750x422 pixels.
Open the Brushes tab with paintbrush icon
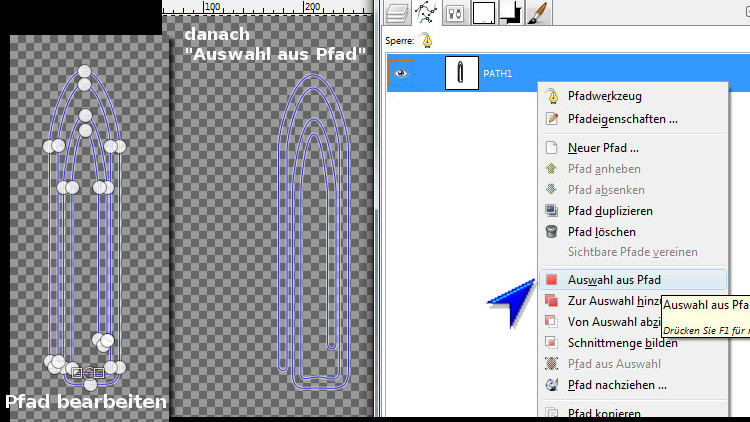click(x=536, y=12)
